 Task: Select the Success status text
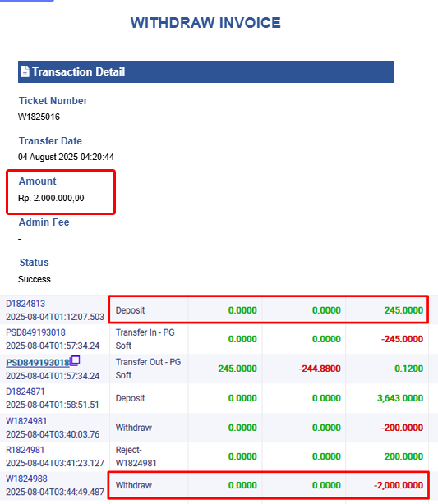(x=35, y=279)
